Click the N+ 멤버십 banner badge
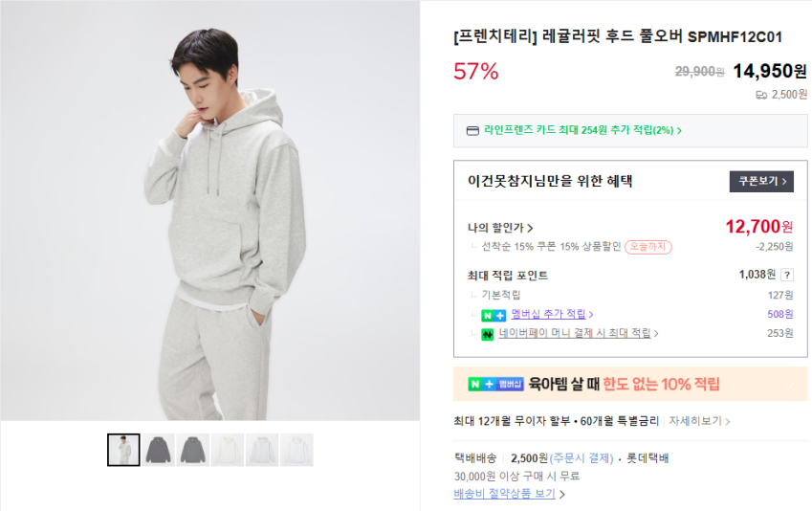This screenshot has width=812, height=511. pos(495,384)
